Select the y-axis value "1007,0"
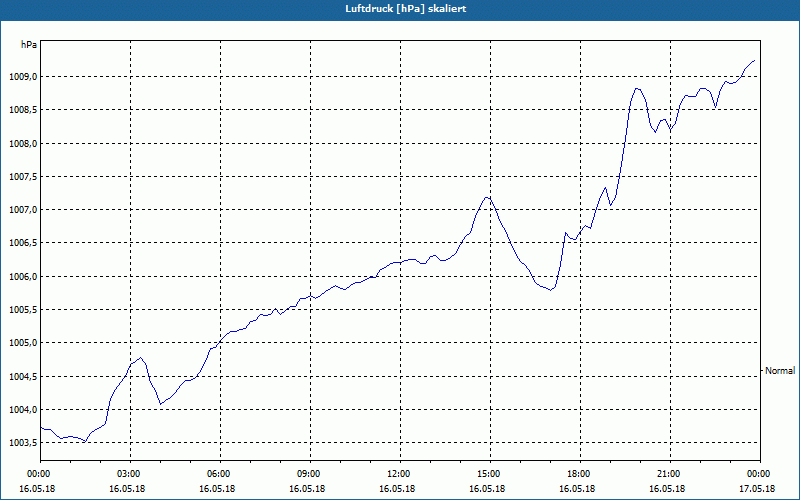This screenshot has height=500, width=800. pos(23,210)
